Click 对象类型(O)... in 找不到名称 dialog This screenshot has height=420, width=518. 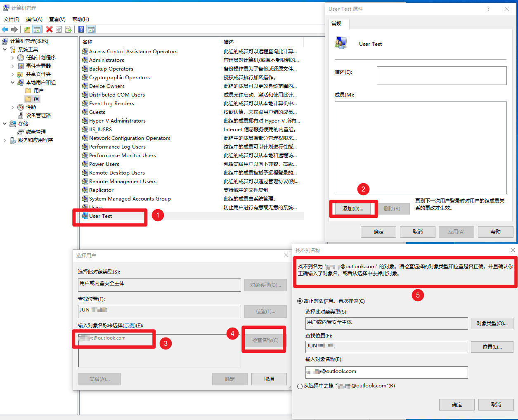492,323
